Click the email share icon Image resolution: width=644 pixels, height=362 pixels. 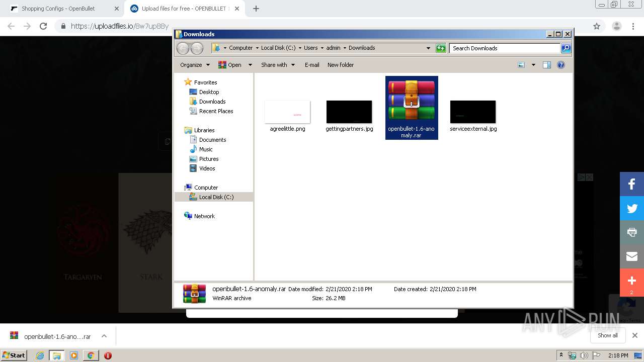[x=632, y=256]
